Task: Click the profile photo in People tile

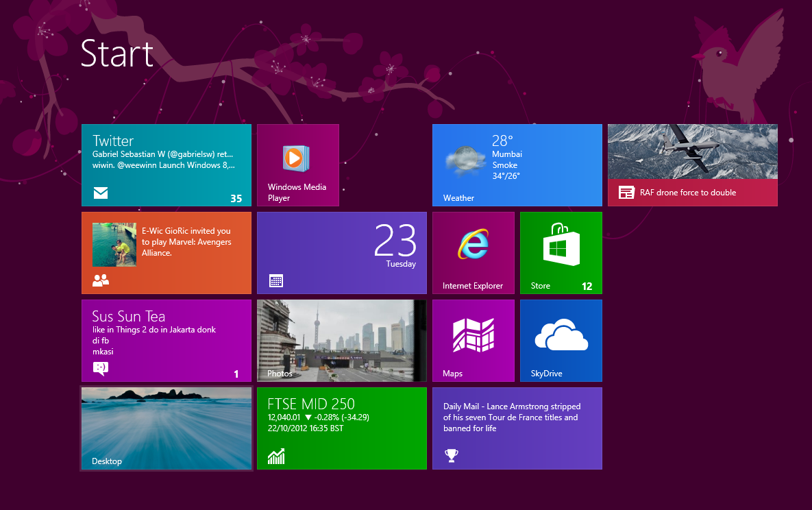Action: coord(114,245)
